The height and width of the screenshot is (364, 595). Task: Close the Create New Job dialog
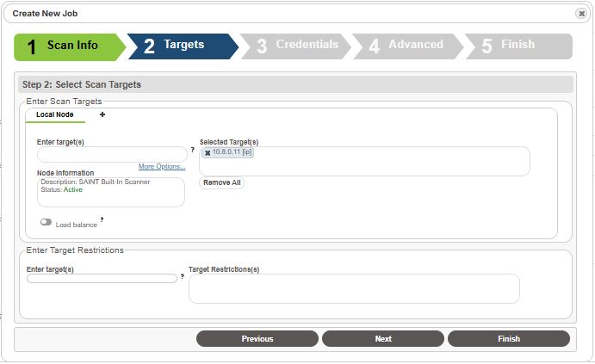pyautogui.click(x=581, y=14)
